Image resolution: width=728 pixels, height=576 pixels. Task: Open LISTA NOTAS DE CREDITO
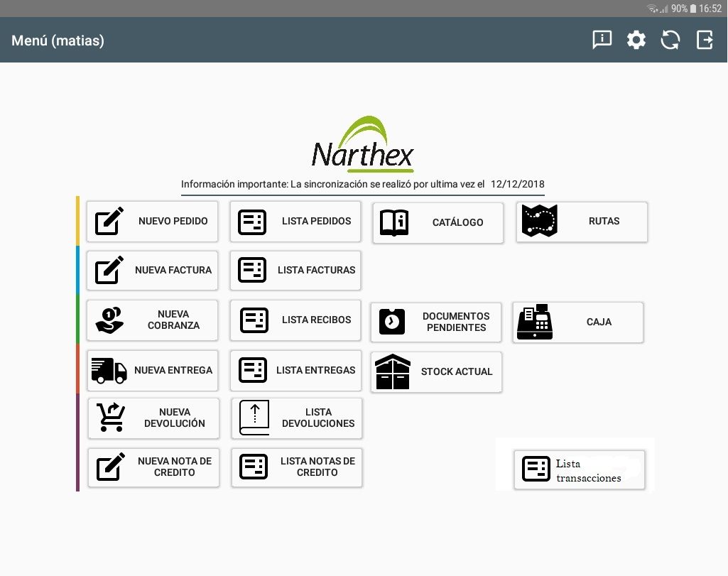click(x=297, y=467)
